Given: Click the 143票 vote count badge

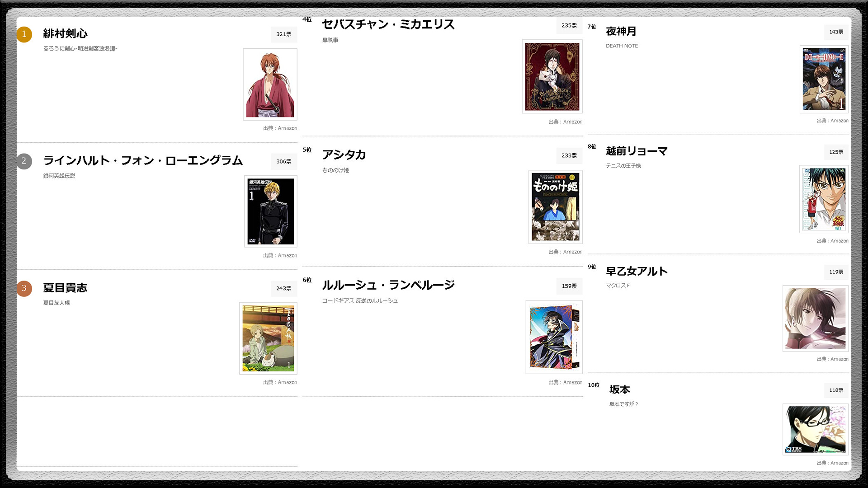Looking at the screenshot, I should point(836,32).
